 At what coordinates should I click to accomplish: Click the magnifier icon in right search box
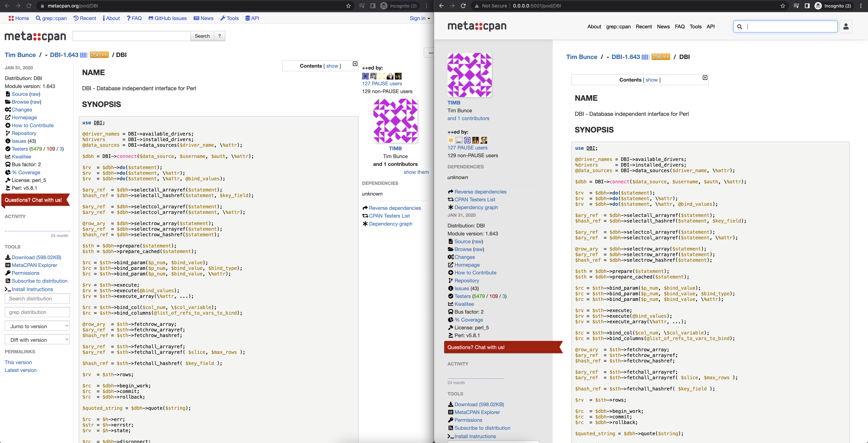[740, 27]
